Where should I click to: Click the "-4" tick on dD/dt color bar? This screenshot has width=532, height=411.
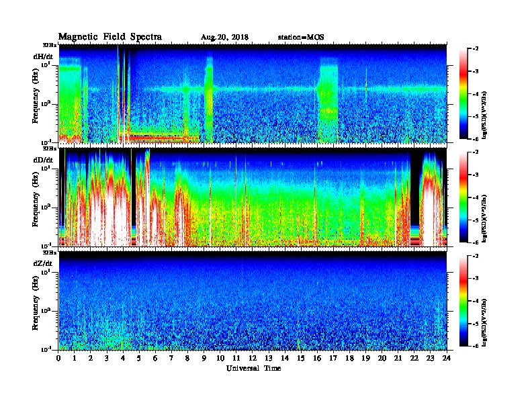click(476, 197)
